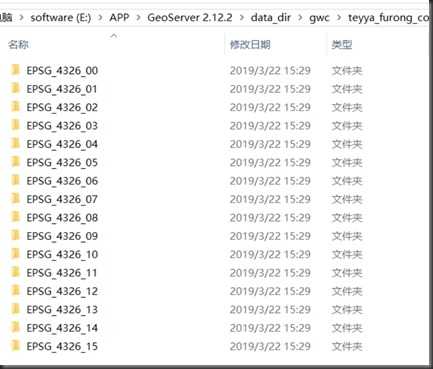
Task: Click folder icon of EPSG_4326_02
Action: click(x=15, y=107)
